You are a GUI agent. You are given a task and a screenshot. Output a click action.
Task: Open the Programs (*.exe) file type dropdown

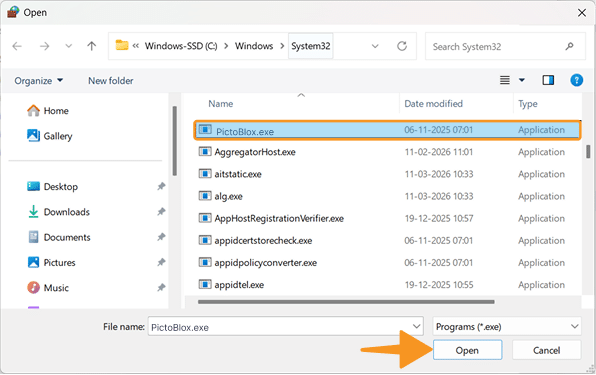pyautogui.click(x=507, y=327)
